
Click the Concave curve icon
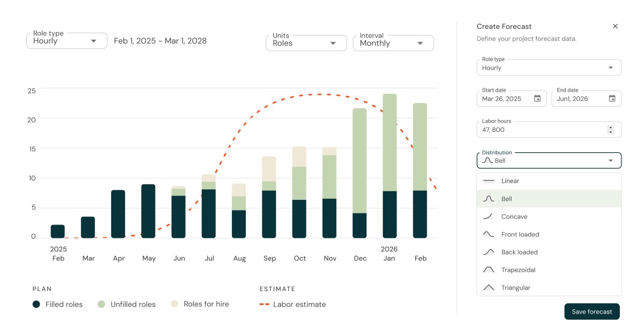pos(488,216)
